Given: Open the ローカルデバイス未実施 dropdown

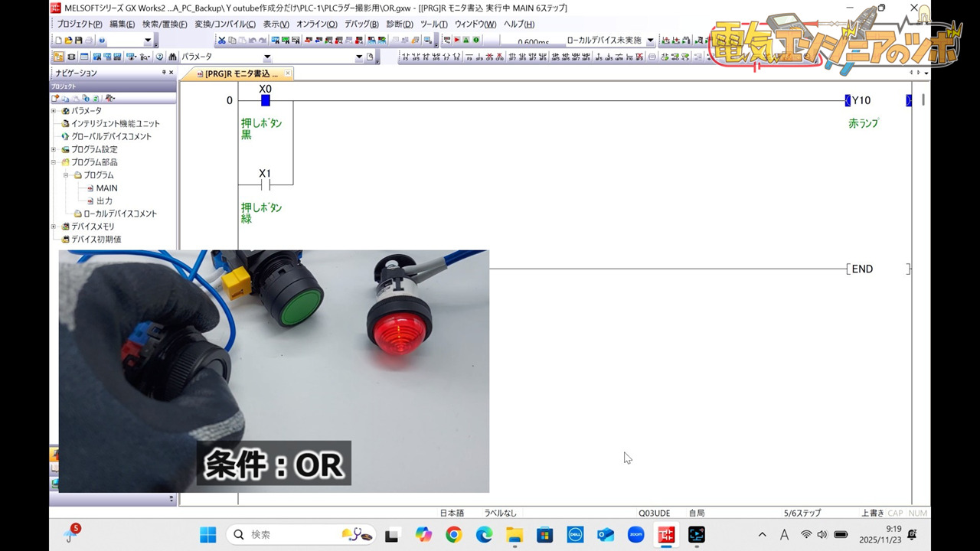Looking at the screenshot, I should pos(651,41).
